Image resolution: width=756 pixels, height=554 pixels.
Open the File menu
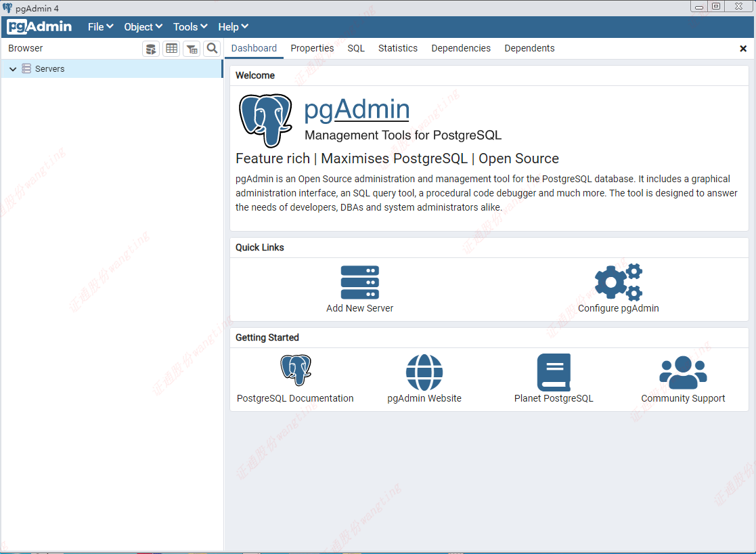click(x=100, y=27)
